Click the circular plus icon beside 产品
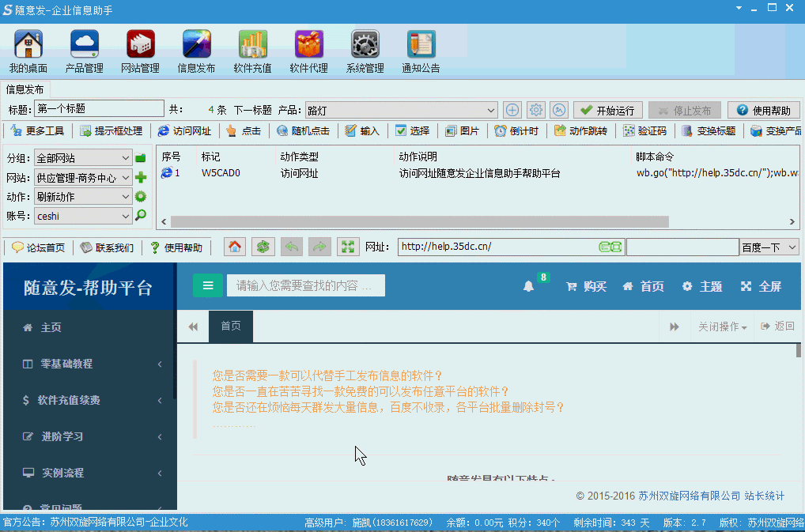The height and width of the screenshot is (532, 805). click(512, 110)
